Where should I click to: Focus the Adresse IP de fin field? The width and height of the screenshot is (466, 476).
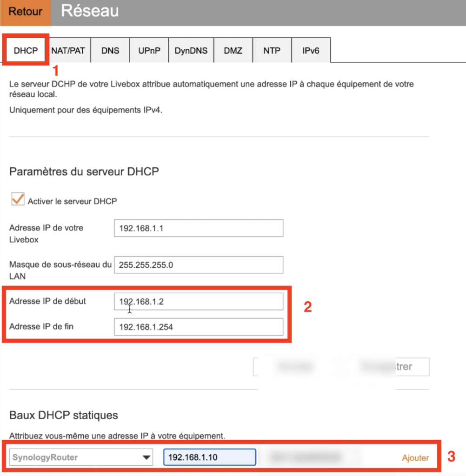199,327
